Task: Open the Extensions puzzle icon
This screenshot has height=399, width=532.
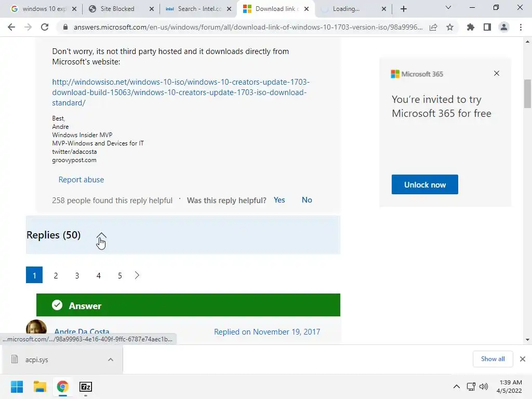Action: (471, 27)
